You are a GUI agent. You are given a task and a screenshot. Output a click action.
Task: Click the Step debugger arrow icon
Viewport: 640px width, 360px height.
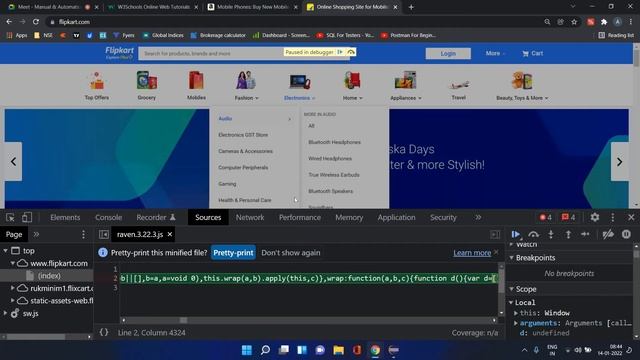point(585,234)
